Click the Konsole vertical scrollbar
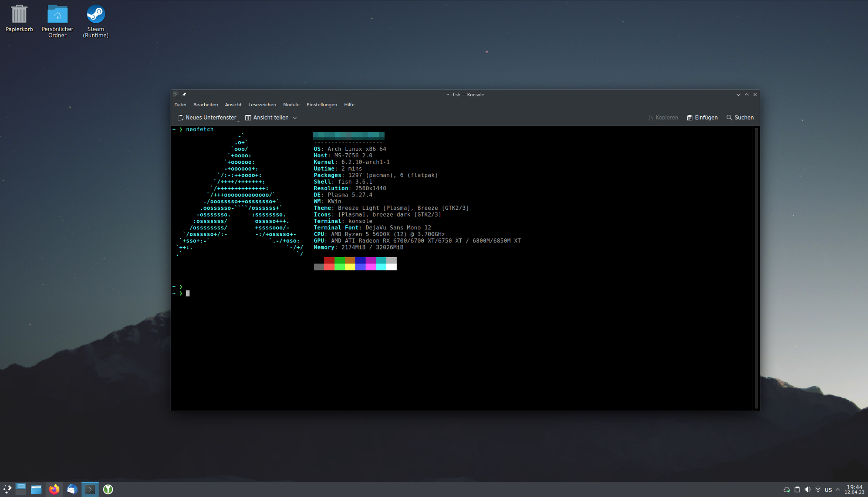The height and width of the screenshot is (497, 868). pos(756,268)
